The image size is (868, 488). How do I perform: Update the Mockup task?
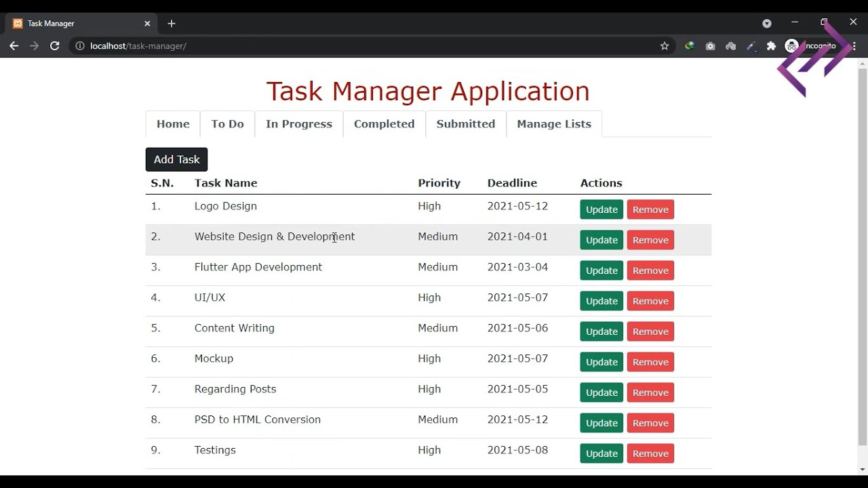(x=601, y=362)
